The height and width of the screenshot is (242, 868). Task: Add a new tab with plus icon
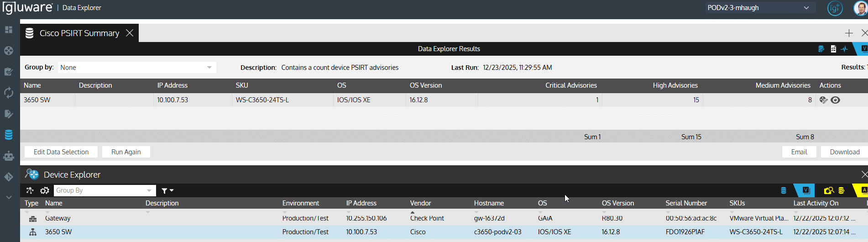pyautogui.click(x=849, y=33)
